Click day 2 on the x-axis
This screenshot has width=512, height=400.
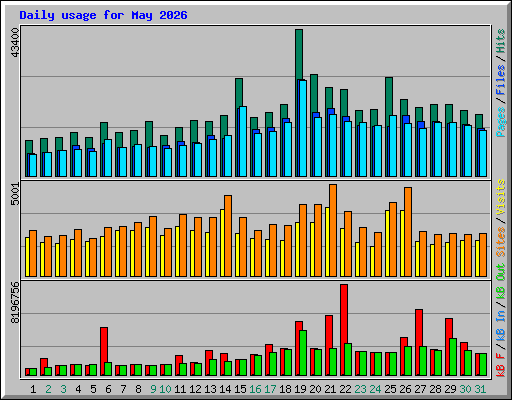click(x=48, y=389)
